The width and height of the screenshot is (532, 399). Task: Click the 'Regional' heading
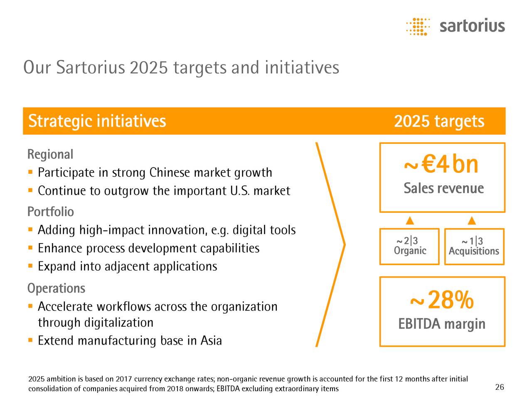click(x=50, y=155)
